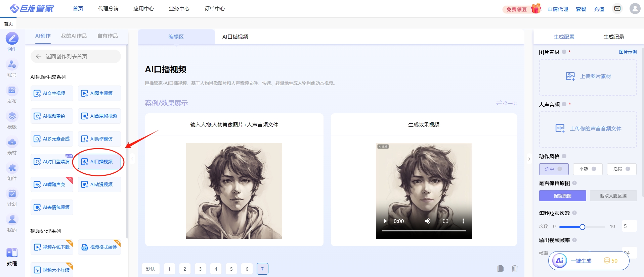Select 适中 motion style
644x277 pixels.
(554, 169)
